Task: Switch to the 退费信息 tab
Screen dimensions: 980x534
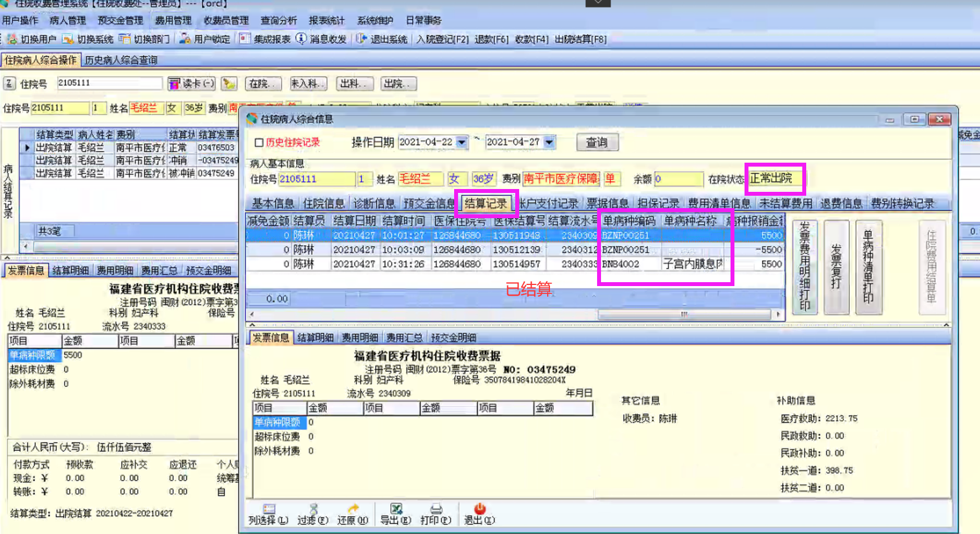Action: click(841, 204)
